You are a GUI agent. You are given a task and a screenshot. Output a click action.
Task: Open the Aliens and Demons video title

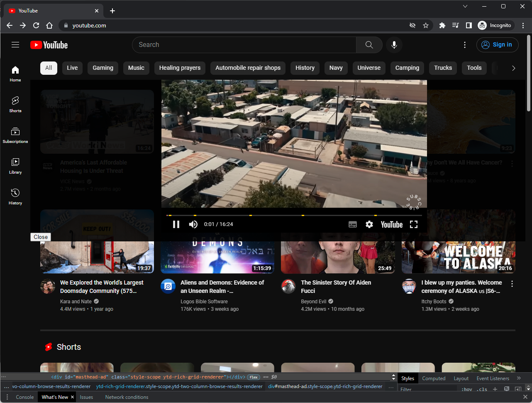222,287
